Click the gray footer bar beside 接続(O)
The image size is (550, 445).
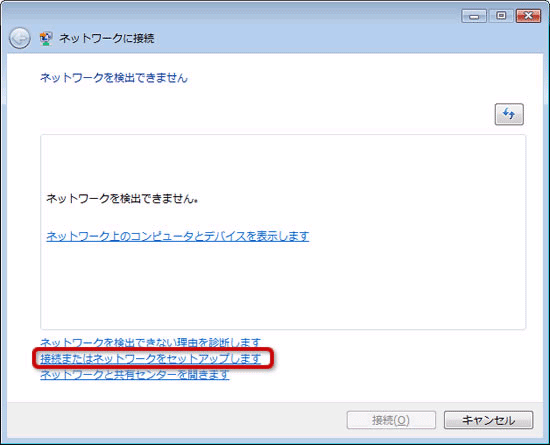[175, 420]
